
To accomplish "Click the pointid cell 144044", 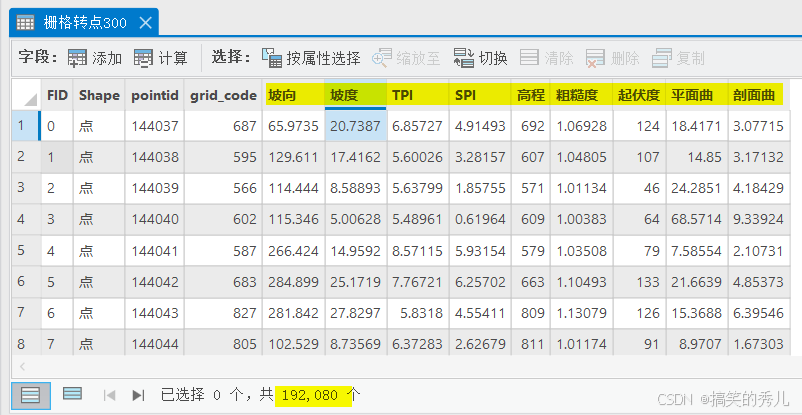I will 154,343.
